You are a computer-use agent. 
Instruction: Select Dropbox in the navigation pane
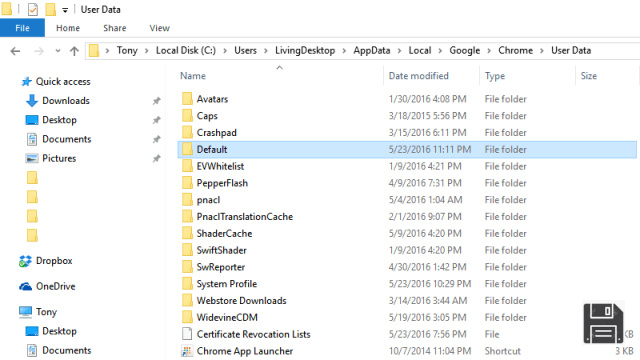tap(46, 261)
